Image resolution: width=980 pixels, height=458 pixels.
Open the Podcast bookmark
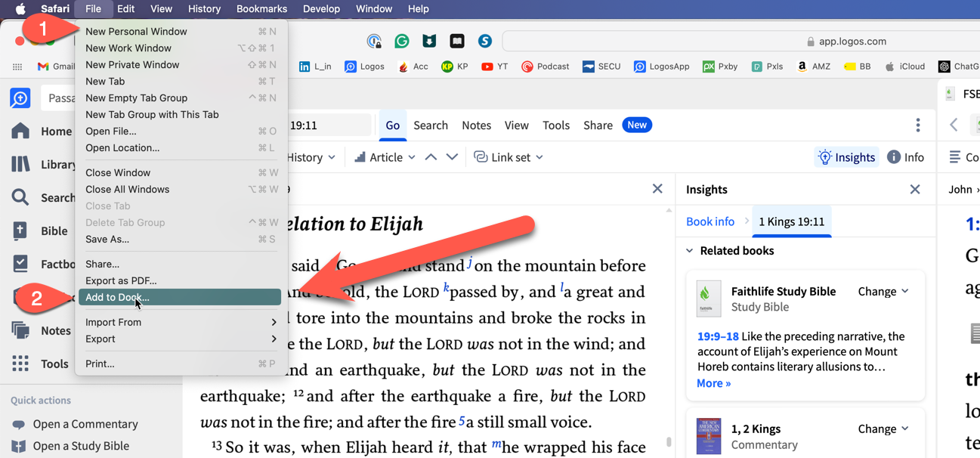545,67
